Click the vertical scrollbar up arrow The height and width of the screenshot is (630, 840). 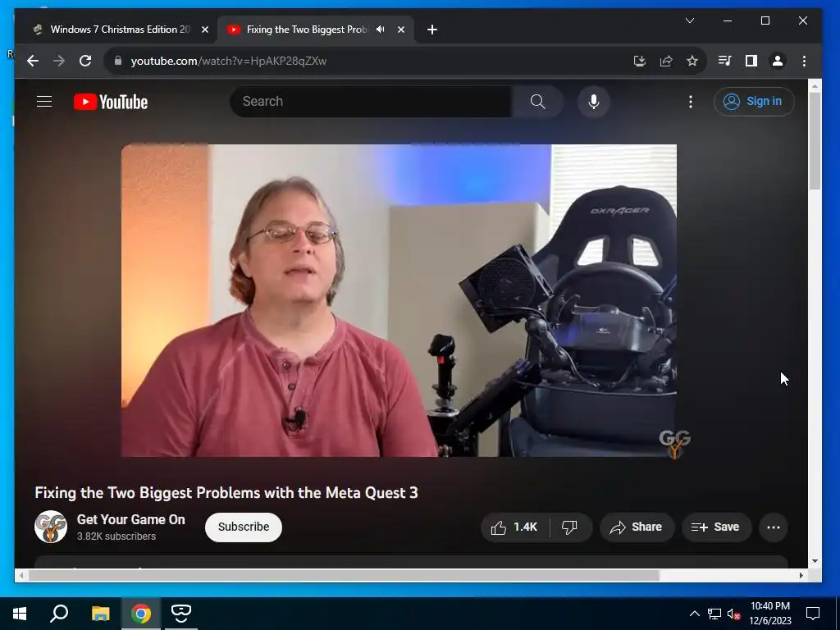tap(815, 85)
